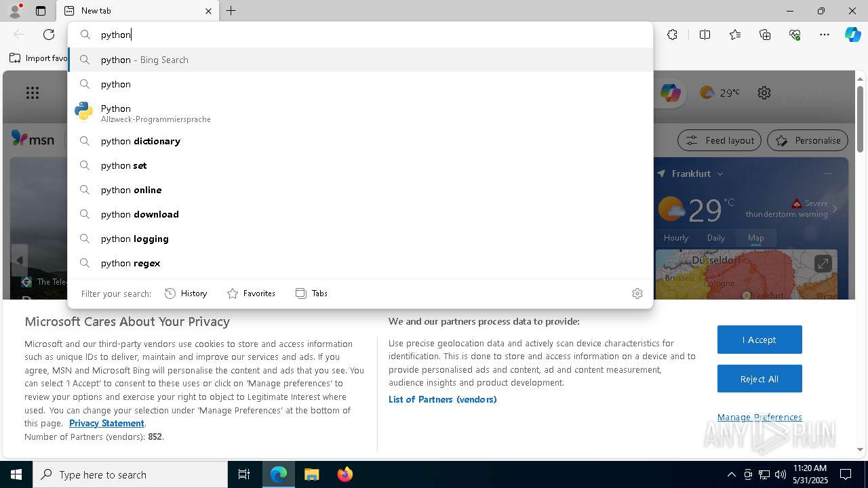Filter search by Favorites
The image size is (868, 488).
251,293
